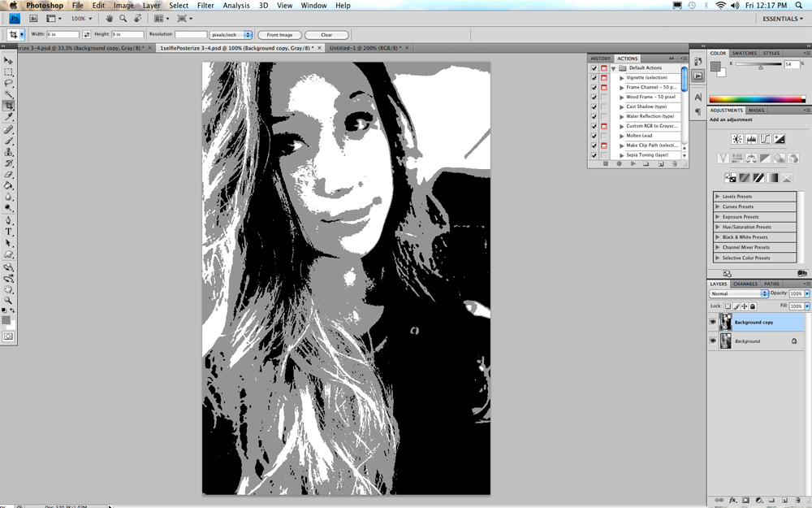812x508 pixels.
Task: Select the Magic Wand tool
Action: (x=8, y=94)
